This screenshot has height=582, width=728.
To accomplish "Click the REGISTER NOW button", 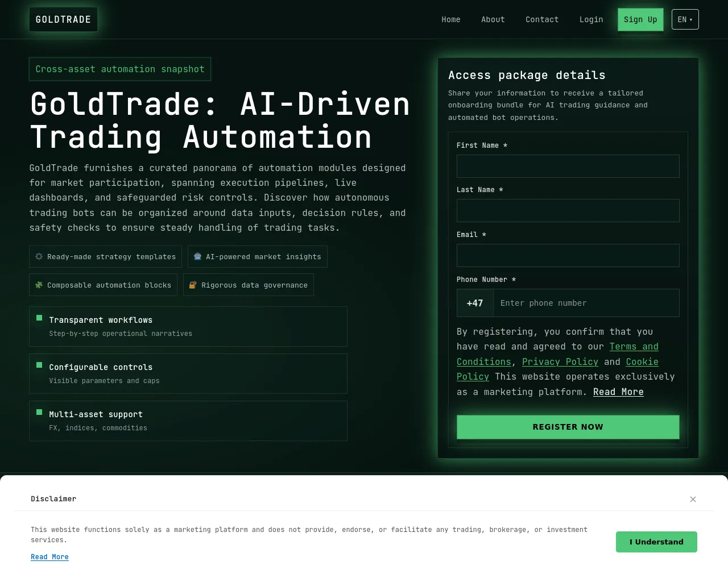I will pyautogui.click(x=568, y=427).
